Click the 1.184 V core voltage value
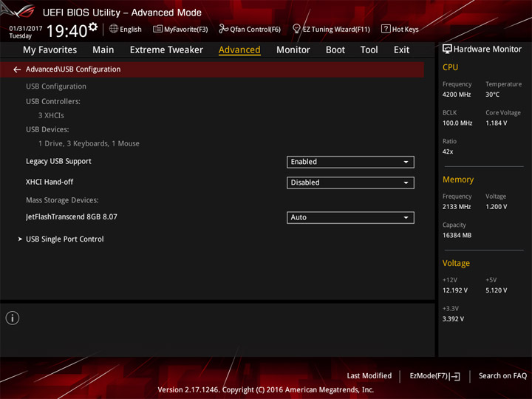This screenshot has height=399, width=532. 496,123
